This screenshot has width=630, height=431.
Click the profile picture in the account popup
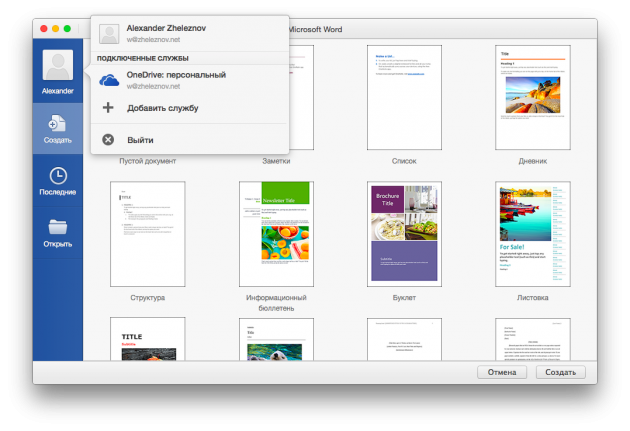[x=109, y=34]
